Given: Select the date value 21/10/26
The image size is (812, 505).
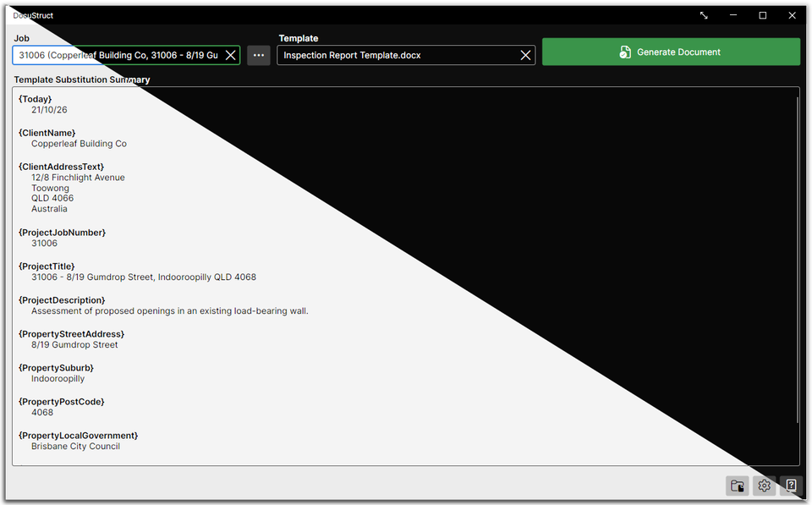Looking at the screenshot, I should [x=49, y=110].
